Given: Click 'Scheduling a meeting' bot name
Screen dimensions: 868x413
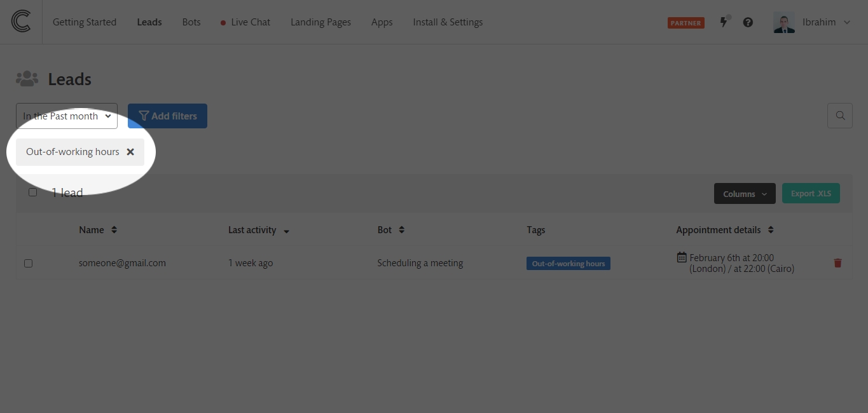Looking at the screenshot, I should (x=420, y=263).
